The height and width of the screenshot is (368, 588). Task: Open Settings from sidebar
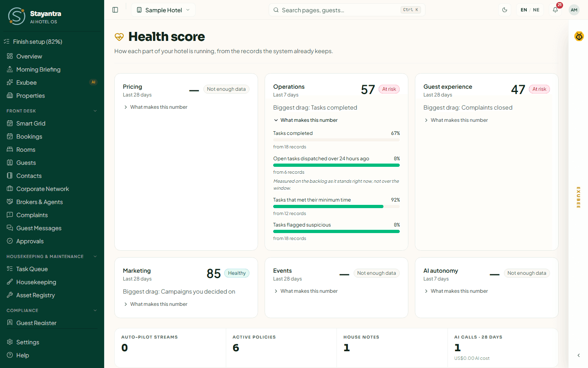(x=52, y=342)
